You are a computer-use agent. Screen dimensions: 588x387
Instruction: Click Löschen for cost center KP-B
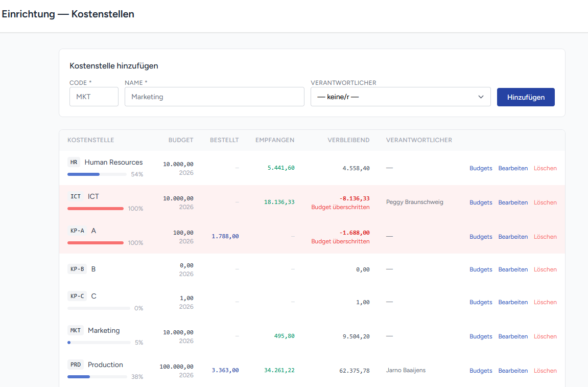[x=545, y=269]
